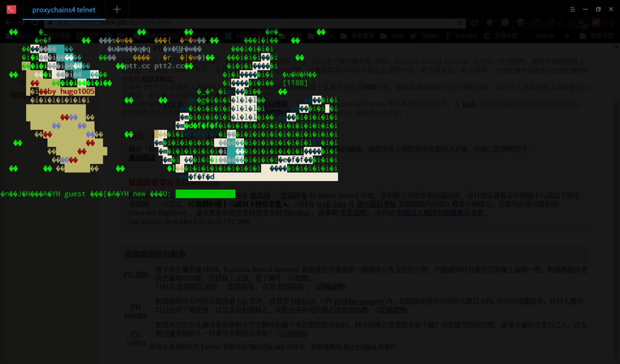Open the "Dave Shea" link on the webpage

[361, 347]
